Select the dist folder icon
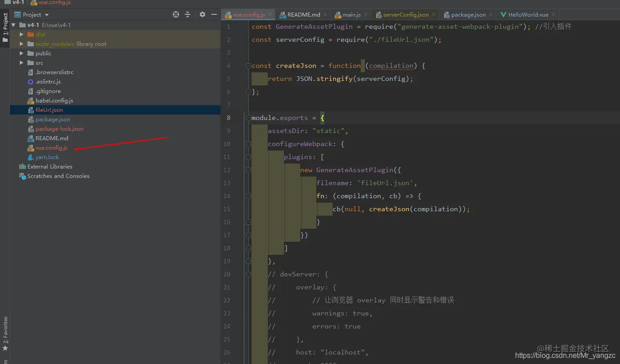This screenshot has height=364, width=620. (x=31, y=34)
